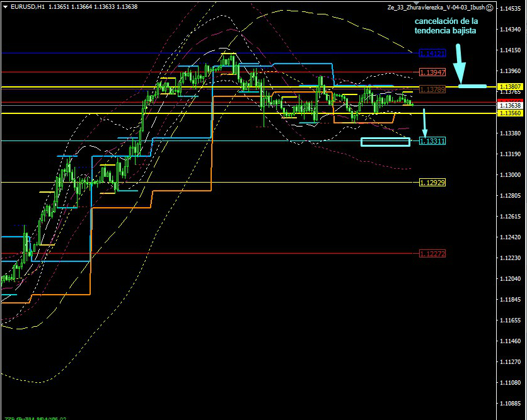Click the 1.11655 price scale value

511,321
